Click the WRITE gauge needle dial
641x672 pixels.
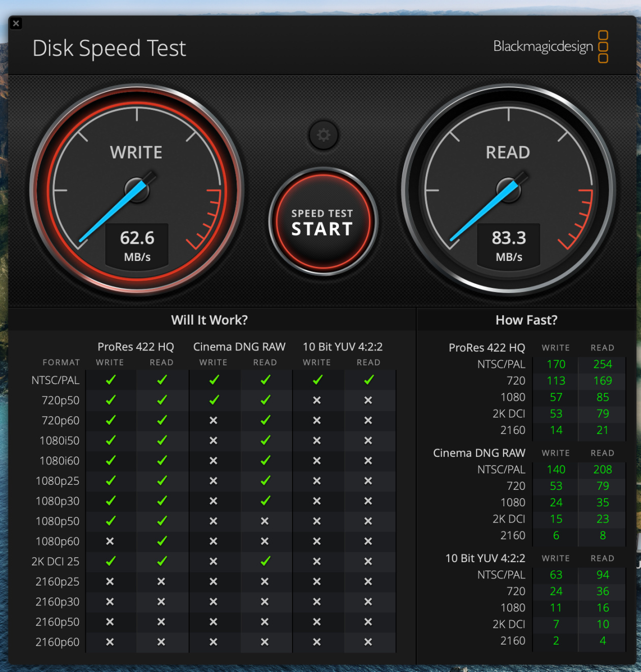tap(137, 190)
